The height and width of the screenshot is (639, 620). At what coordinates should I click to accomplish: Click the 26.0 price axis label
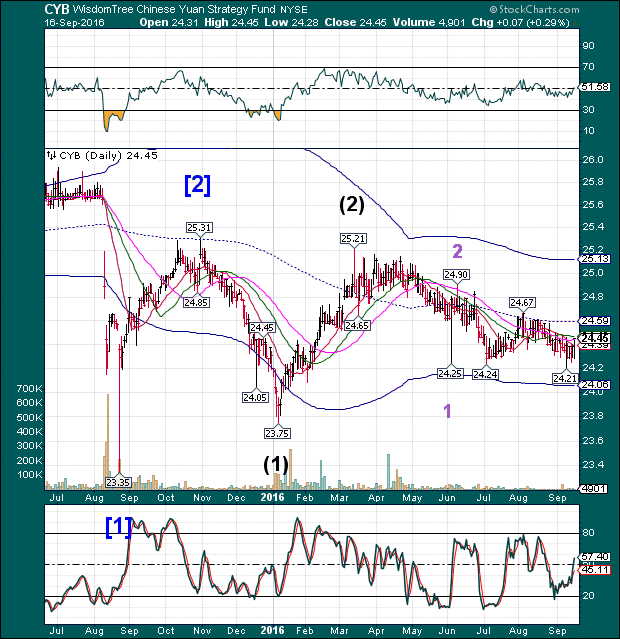coord(593,160)
